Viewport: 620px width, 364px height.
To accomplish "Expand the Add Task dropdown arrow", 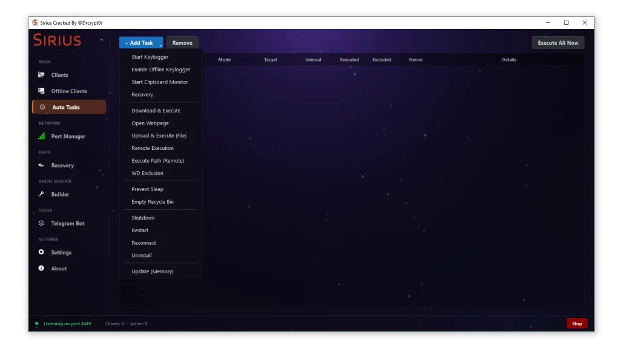I will click(160, 44).
